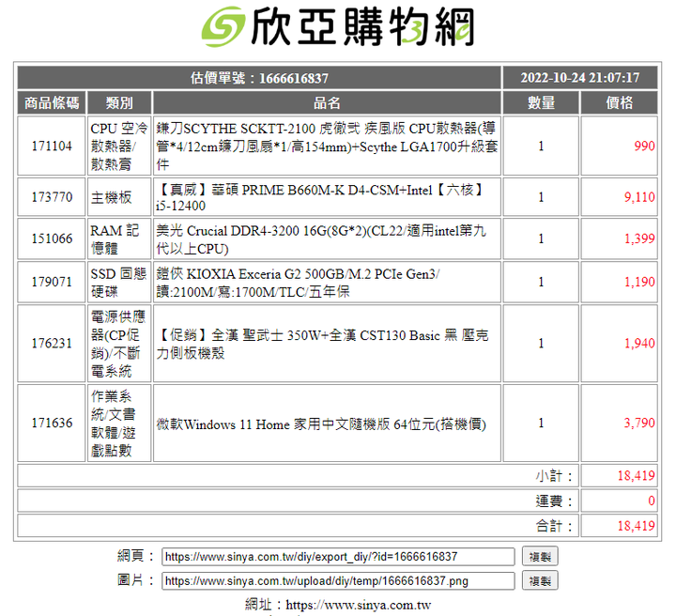Click the 主機板 category cell
Screen dimensions: 676x616
click(119, 197)
